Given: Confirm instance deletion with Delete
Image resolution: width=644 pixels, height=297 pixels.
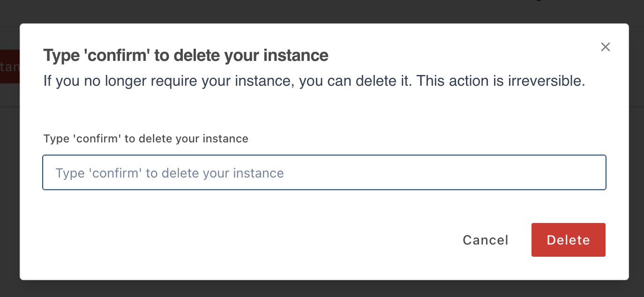Looking at the screenshot, I should [x=568, y=240].
